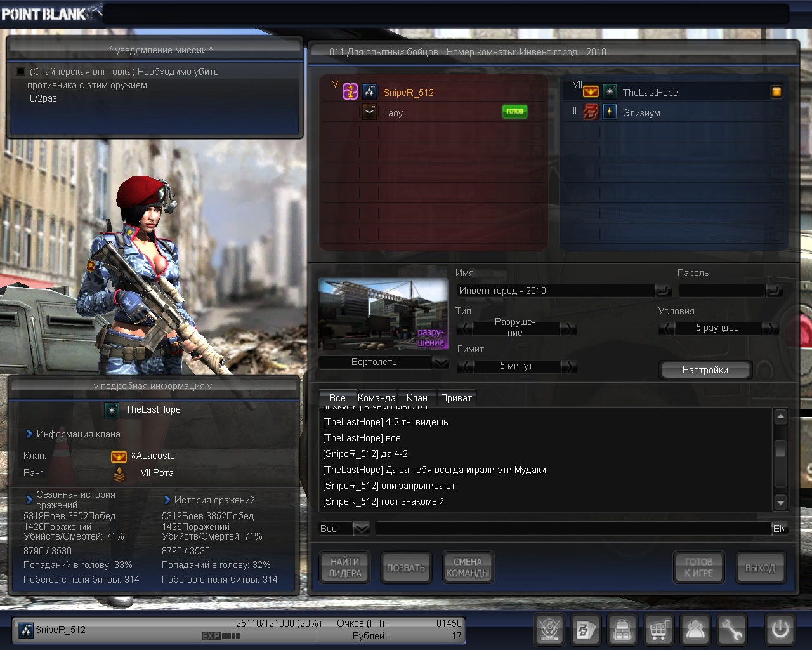Click the right arrow of the Условия rounds selector

tap(770, 328)
